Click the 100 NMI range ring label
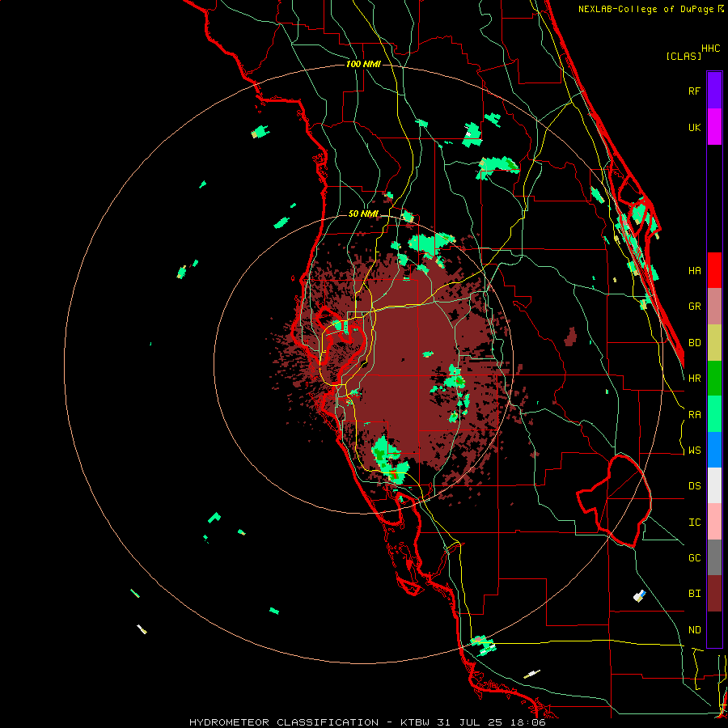 click(363, 64)
